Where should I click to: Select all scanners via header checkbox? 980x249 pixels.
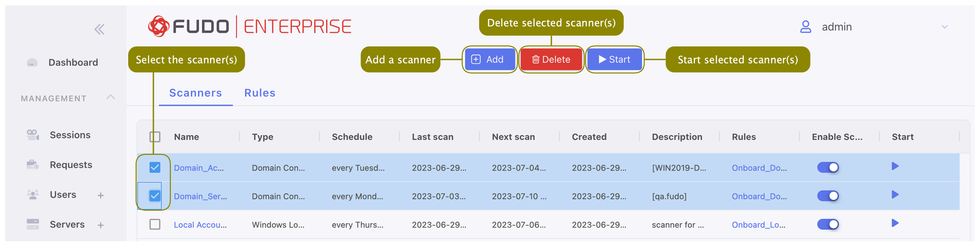pyautogui.click(x=155, y=136)
